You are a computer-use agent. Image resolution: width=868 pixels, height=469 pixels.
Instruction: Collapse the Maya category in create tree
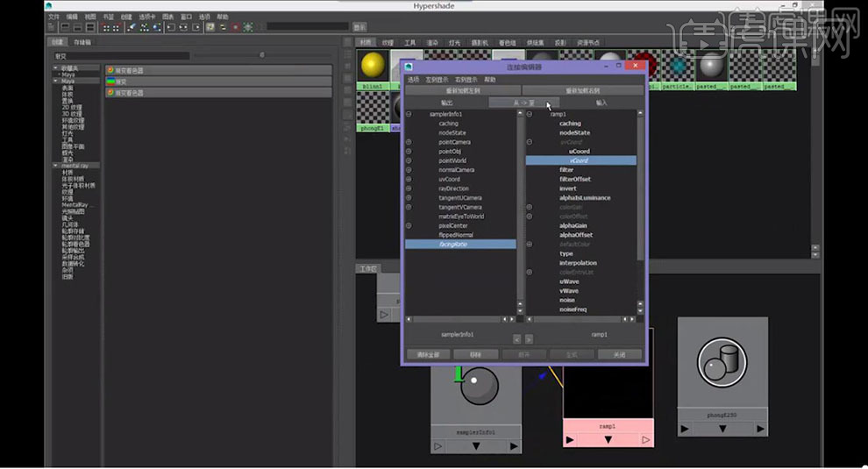(x=56, y=81)
